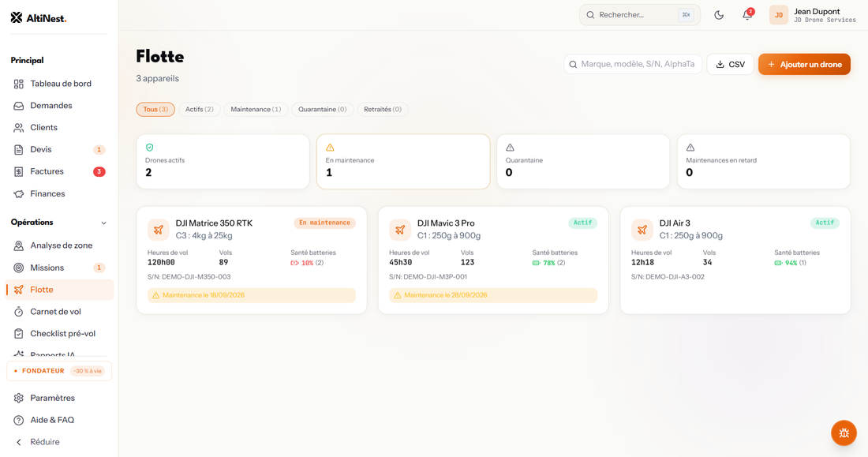Filter by Retraités (0)
The image size is (868, 457).
coord(383,109)
